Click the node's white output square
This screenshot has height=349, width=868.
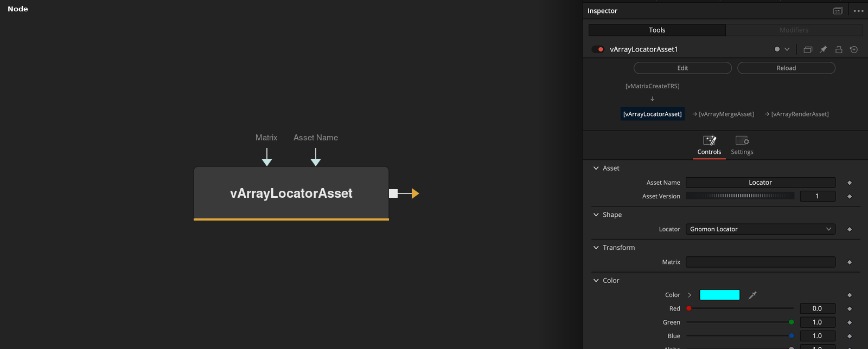coord(393,193)
